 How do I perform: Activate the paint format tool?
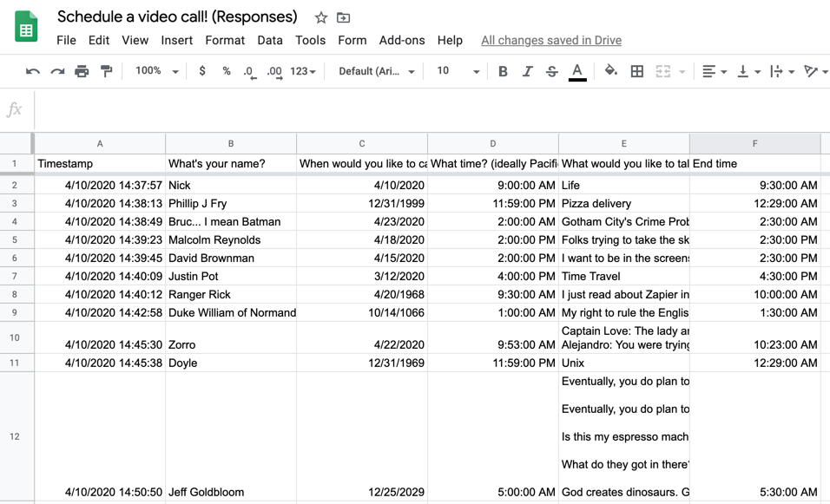pyautogui.click(x=107, y=71)
